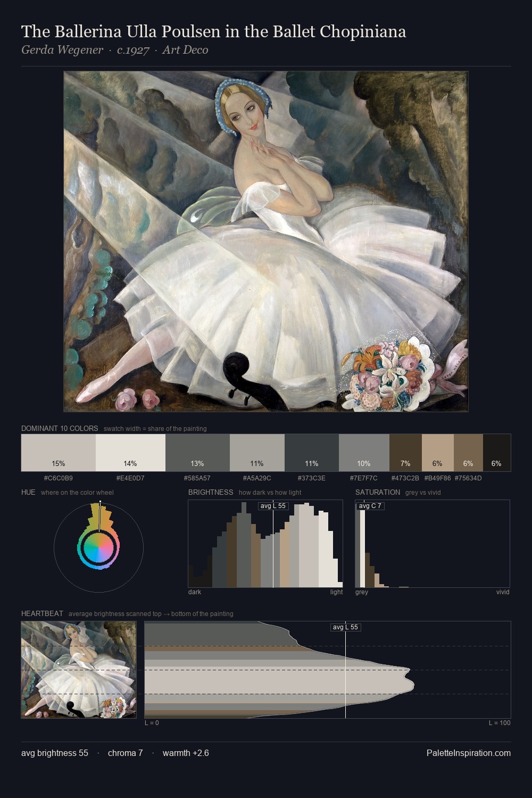
Task: Click the 'L = 0' axis label
Action: tap(152, 722)
